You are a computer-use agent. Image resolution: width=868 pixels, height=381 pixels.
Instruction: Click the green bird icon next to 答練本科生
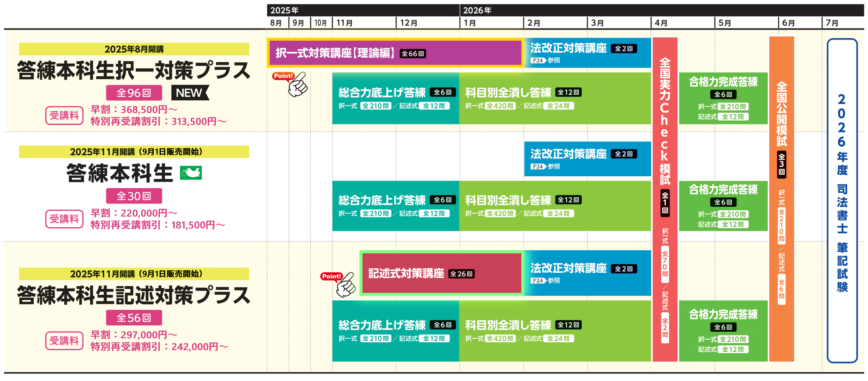191,173
